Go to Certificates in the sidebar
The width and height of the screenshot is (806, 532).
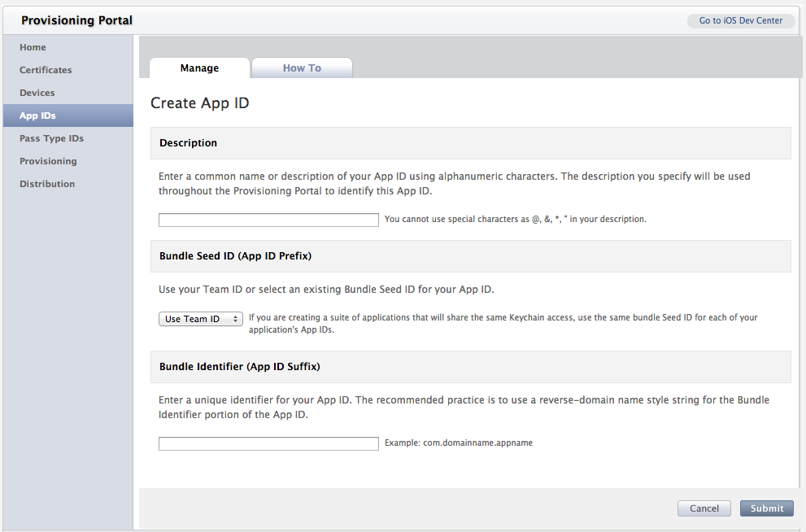coord(46,70)
